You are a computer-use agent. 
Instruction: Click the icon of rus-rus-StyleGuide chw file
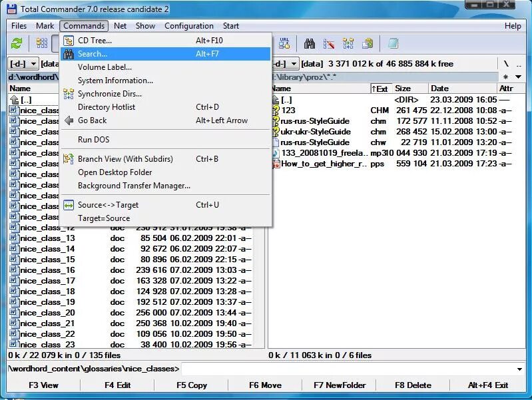pos(276,142)
